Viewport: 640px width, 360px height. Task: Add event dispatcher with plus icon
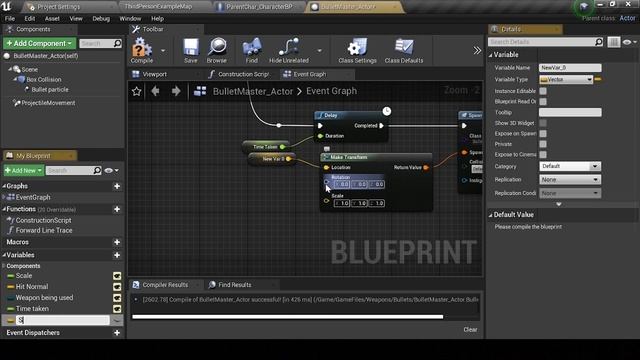click(x=117, y=333)
